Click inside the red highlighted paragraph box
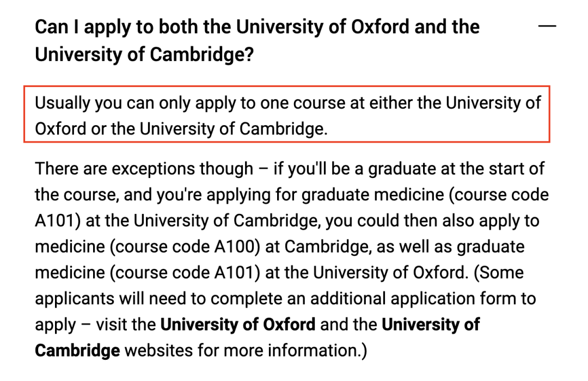The height and width of the screenshot is (381, 588). pos(287,114)
